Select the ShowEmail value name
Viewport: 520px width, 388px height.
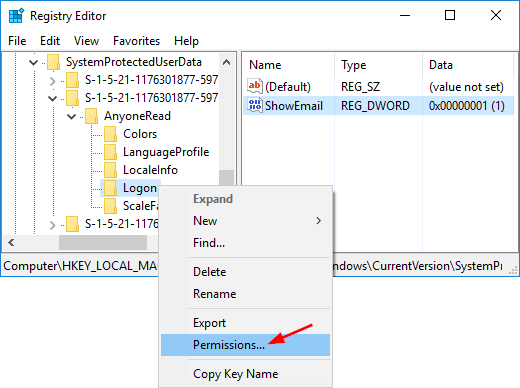tap(294, 106)
